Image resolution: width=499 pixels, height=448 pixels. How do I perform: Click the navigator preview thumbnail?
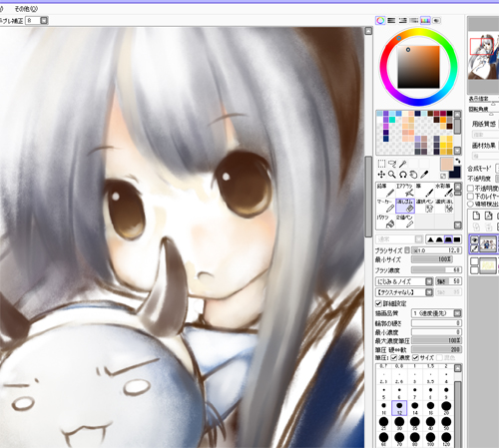pos(483,56)
